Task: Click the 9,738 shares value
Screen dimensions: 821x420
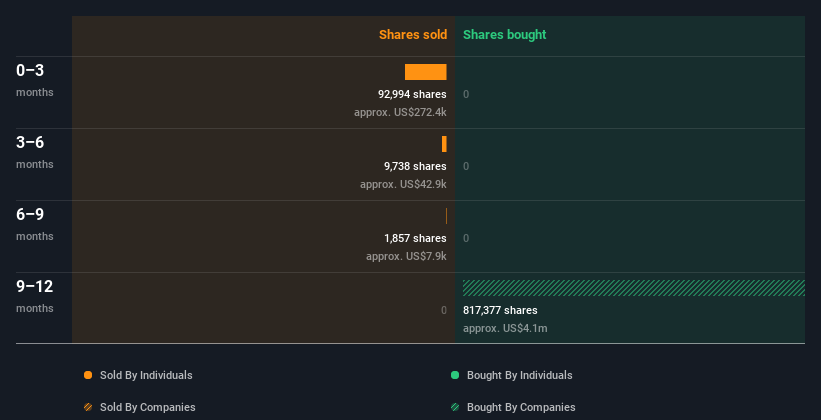Action: [415, 166]
